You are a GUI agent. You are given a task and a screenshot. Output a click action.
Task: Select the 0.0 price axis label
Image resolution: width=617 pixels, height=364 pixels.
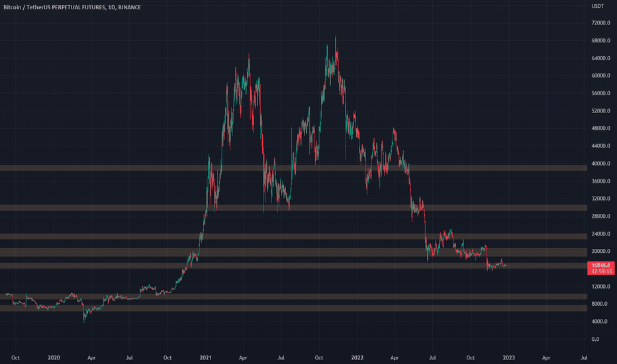pos(595,340)
